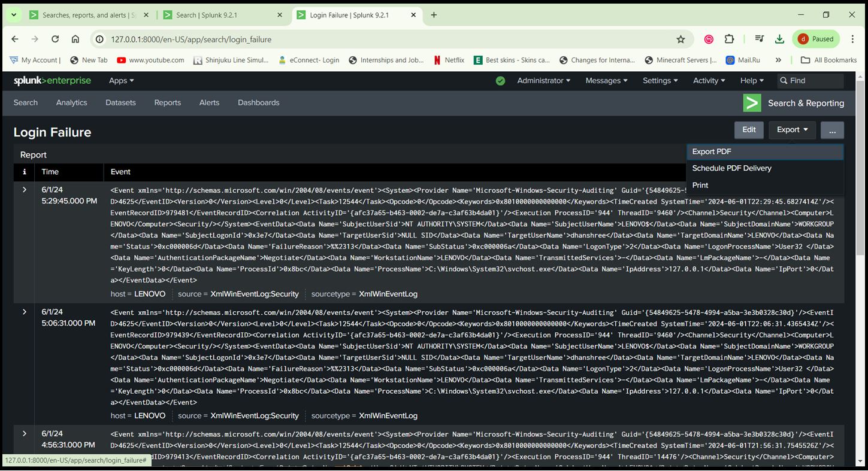Select Export PDF from the Export menu

click(713, 151)
